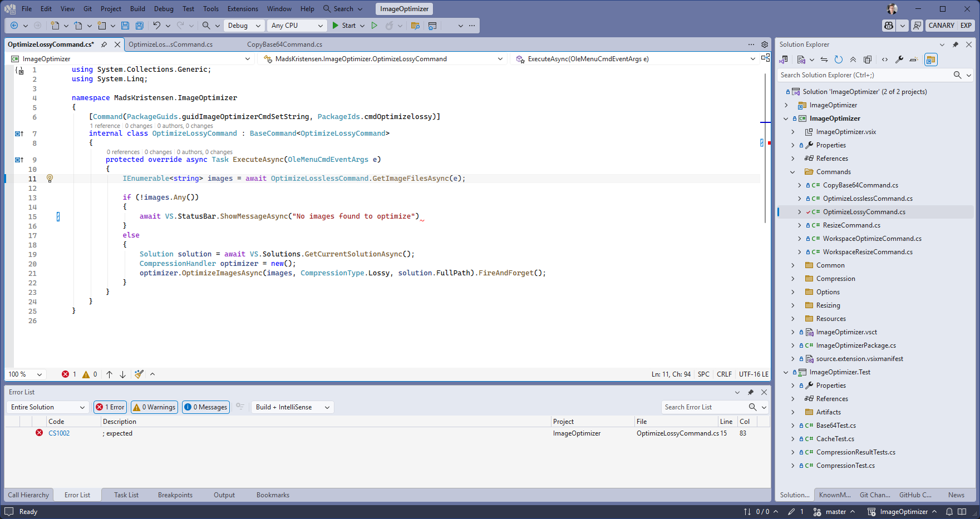Expand the Compression folder in Solution Explorer
The image size is (980, 519).
point(793,279)
